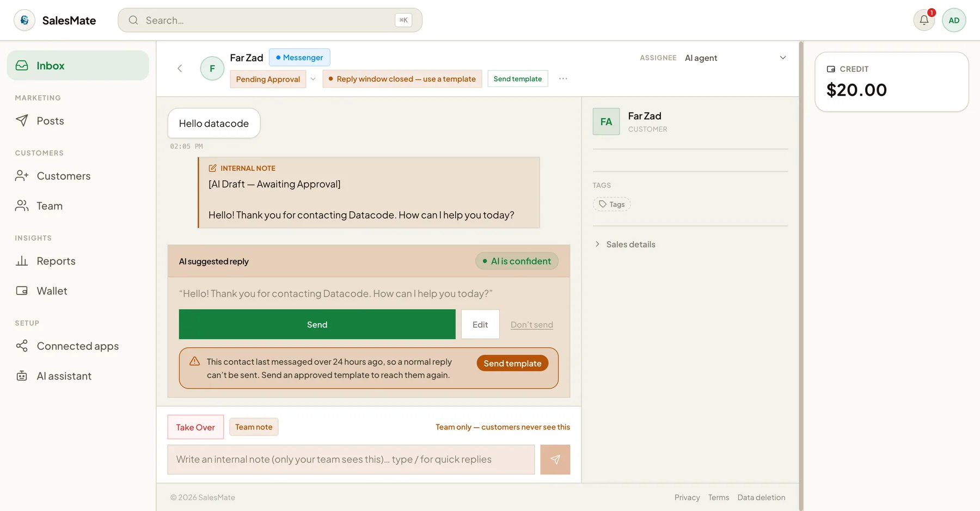This screenshot has width=980, height=511.
Task: Open the Team page
Action: pos(78,206)
